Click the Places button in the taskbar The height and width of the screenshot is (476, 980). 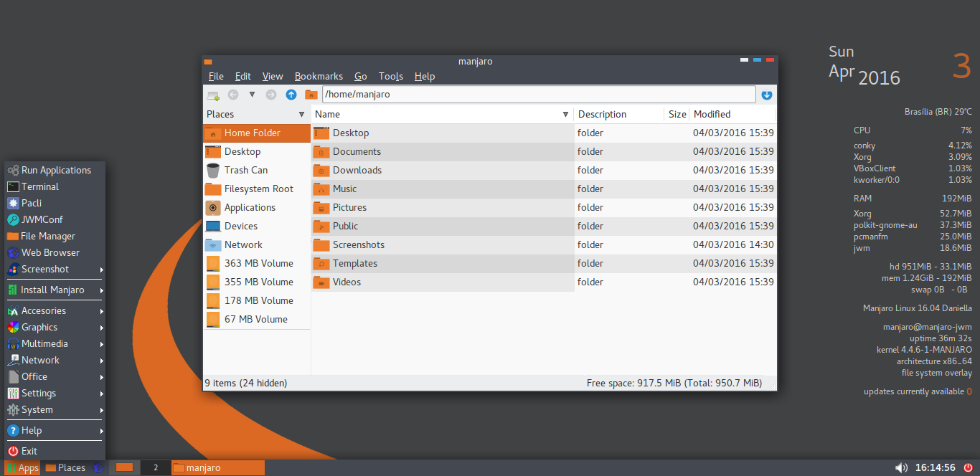pos(65,468)
